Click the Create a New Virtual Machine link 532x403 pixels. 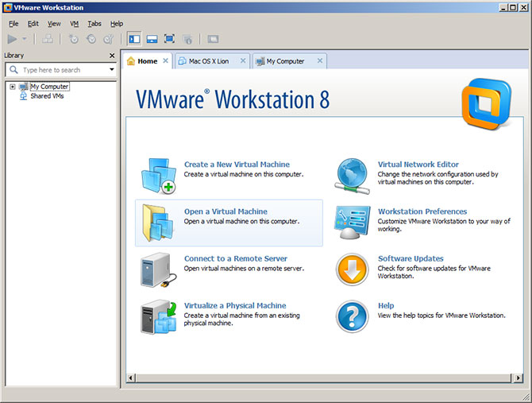[x=237, y=165]
